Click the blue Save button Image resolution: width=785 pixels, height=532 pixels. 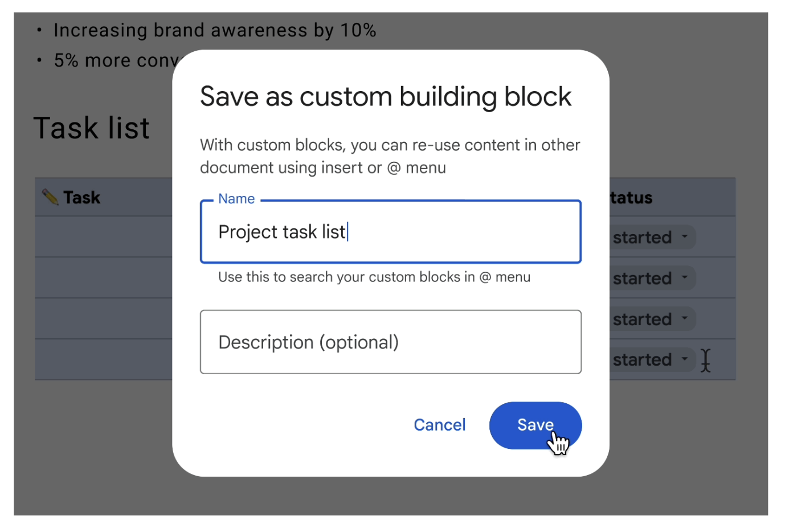click(535, 425)
